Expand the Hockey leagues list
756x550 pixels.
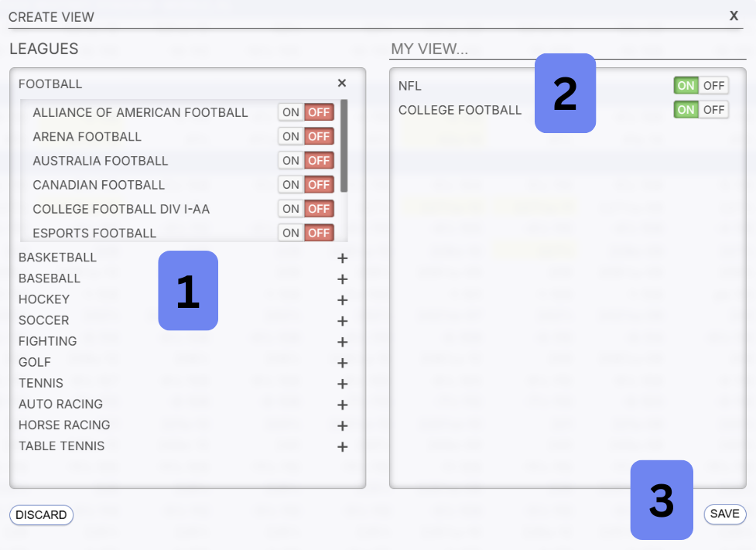click(x=342, y=300)
